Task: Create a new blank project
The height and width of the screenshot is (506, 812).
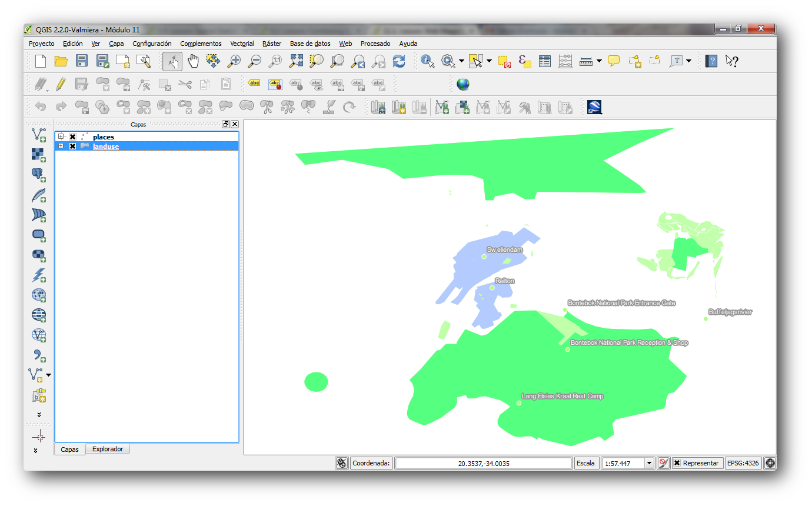Action: (40, 61)
